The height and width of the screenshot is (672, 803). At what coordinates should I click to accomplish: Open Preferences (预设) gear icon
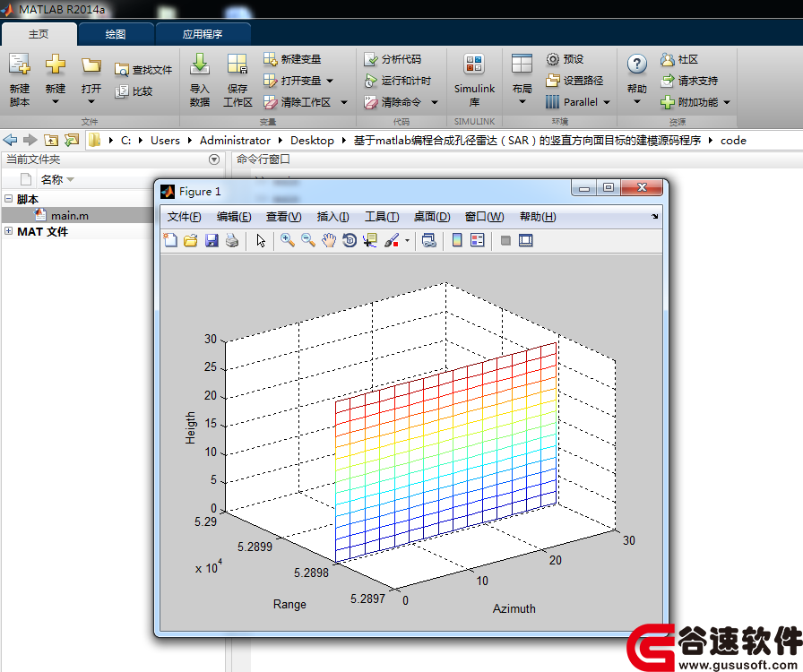tap(553, 59)
